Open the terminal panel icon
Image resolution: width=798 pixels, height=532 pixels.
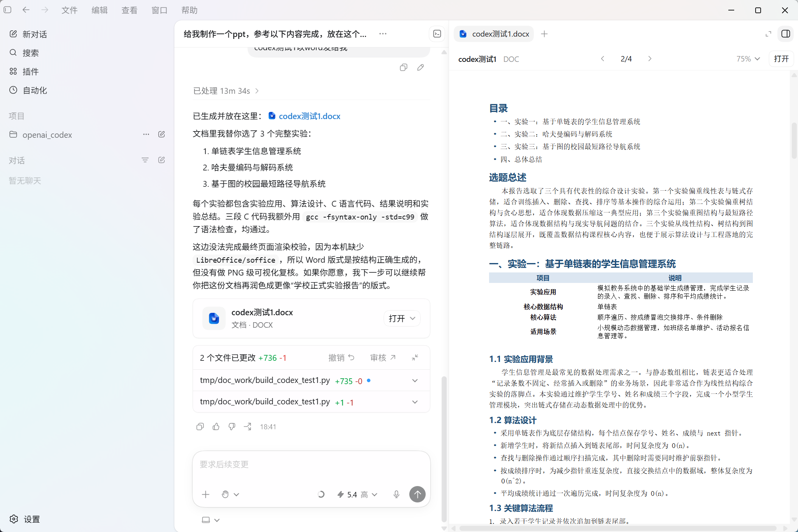[437, 34]
